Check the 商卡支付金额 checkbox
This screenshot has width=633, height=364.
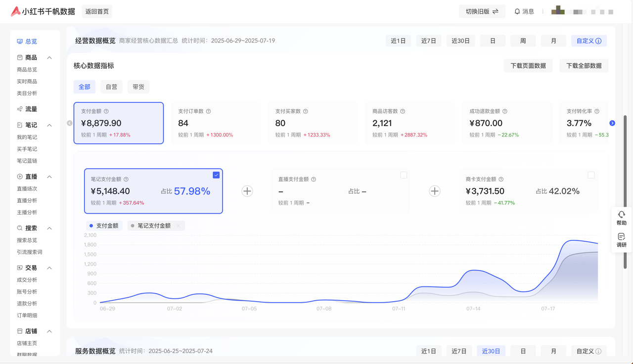tap(591, 175)
